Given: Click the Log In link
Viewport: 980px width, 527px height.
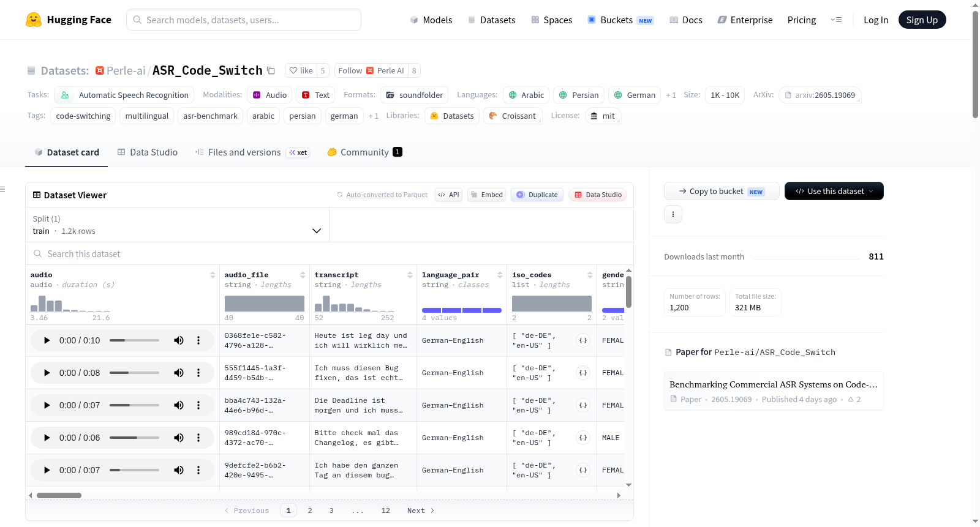Looking at the screenshot, I should pyautogui.click(x=876, y=20).
